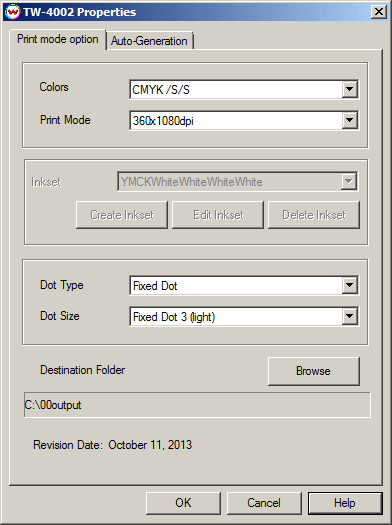
Task: Click the disabled Inkset dropdown arrow
Action: click(348, 181)
